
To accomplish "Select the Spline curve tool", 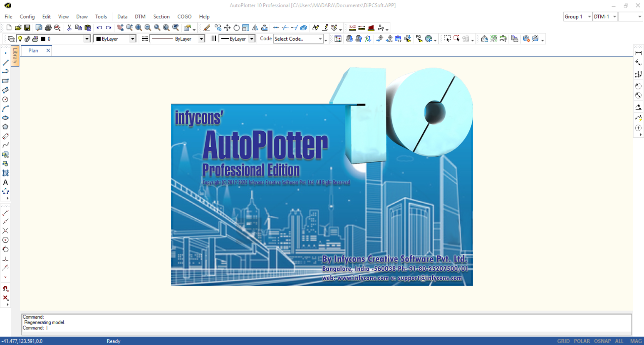I will (5, 145).
